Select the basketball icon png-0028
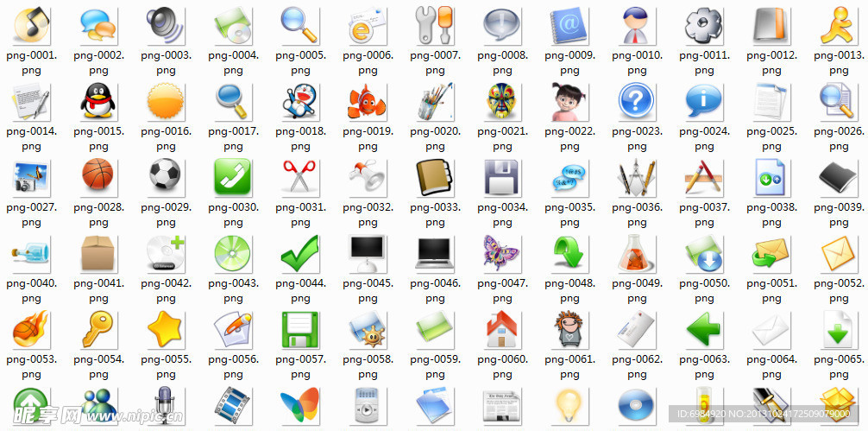 98,177
